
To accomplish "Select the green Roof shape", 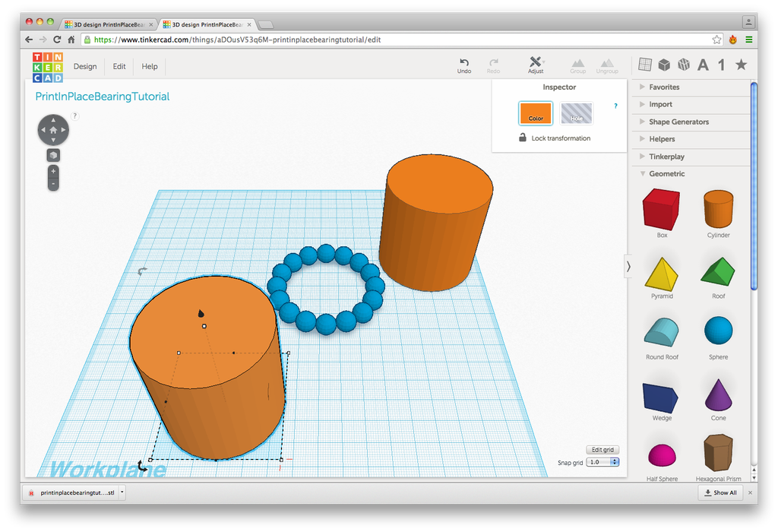I will 718,271.
